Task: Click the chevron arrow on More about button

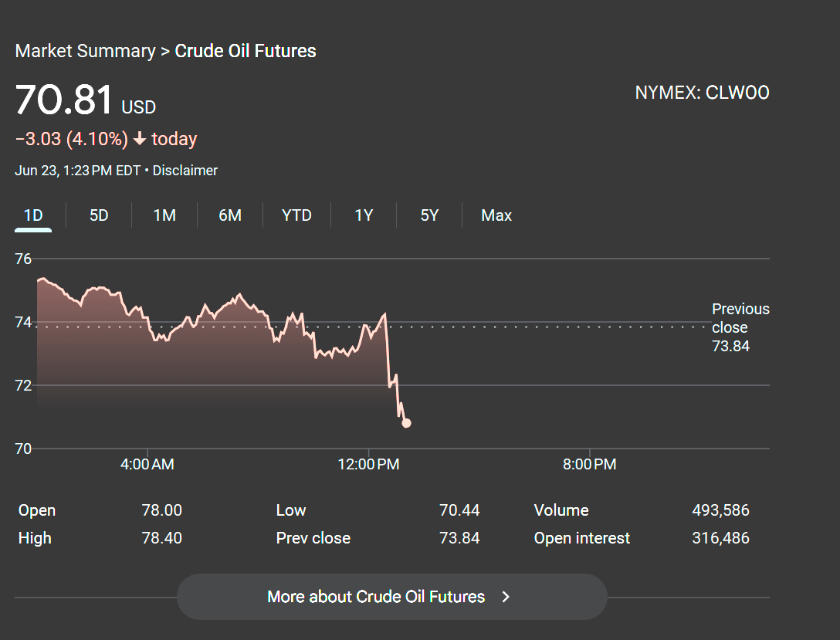Action: [x=506, y=597]
